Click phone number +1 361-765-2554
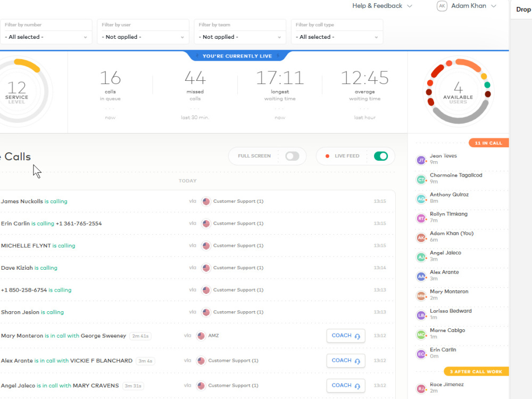The width and height of the screenshot is (532, 399). point(79,223)
